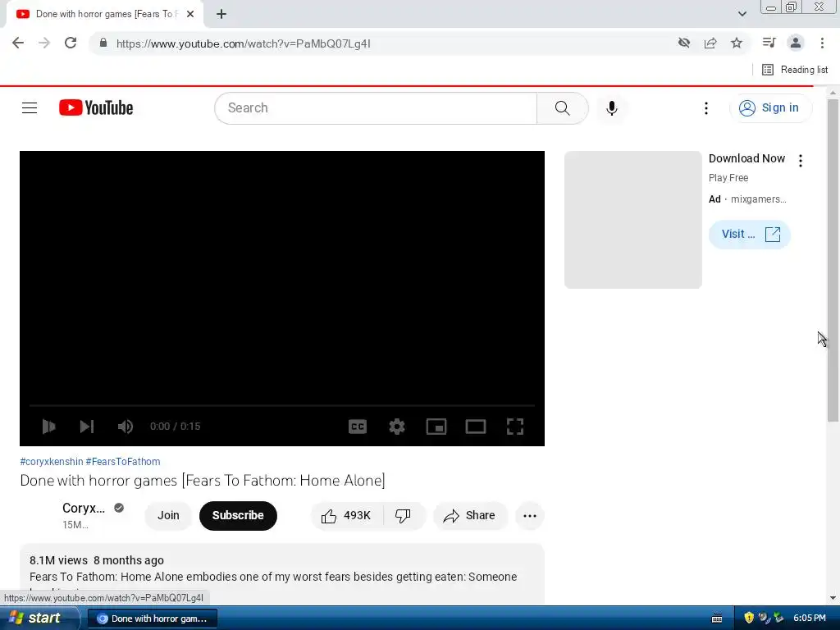Play the video
Image resolution: width=840 pixels, height=630 pixels.
pos(48,427)
